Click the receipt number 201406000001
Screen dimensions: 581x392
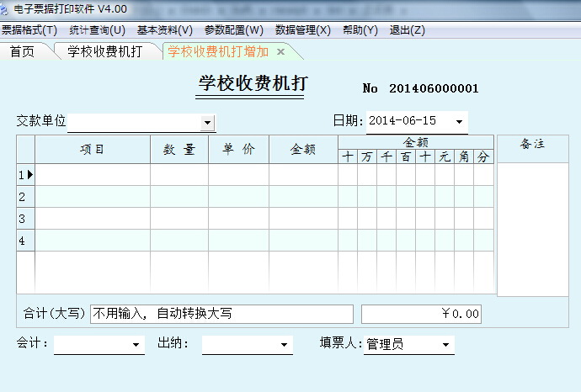point(434,88)
